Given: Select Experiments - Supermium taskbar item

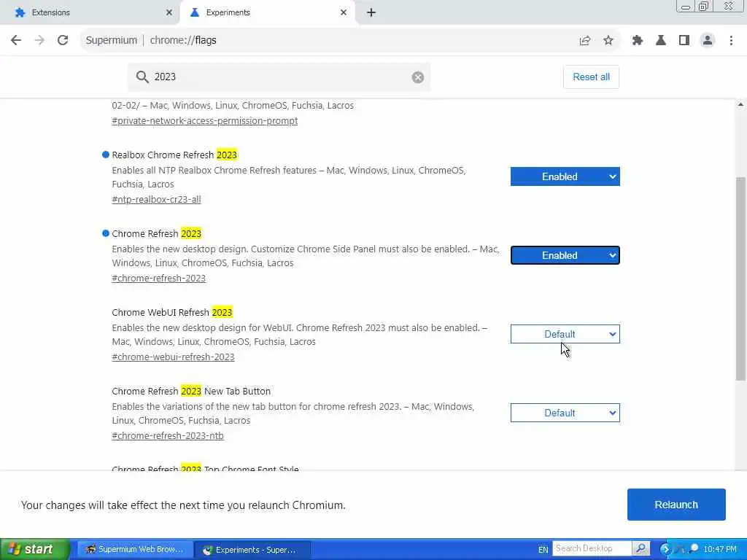Looking at the screenshot, I should (x=253, y=550).
